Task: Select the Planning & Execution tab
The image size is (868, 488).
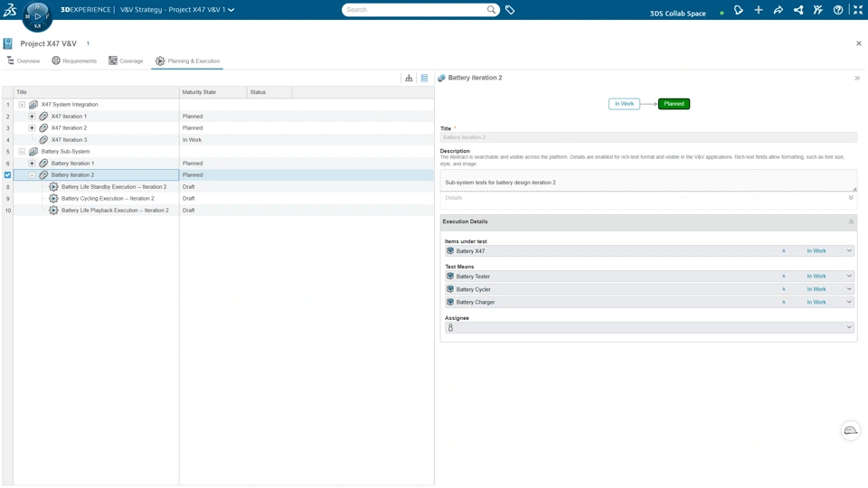Action: pyautogui.click(x=188, y=61)
